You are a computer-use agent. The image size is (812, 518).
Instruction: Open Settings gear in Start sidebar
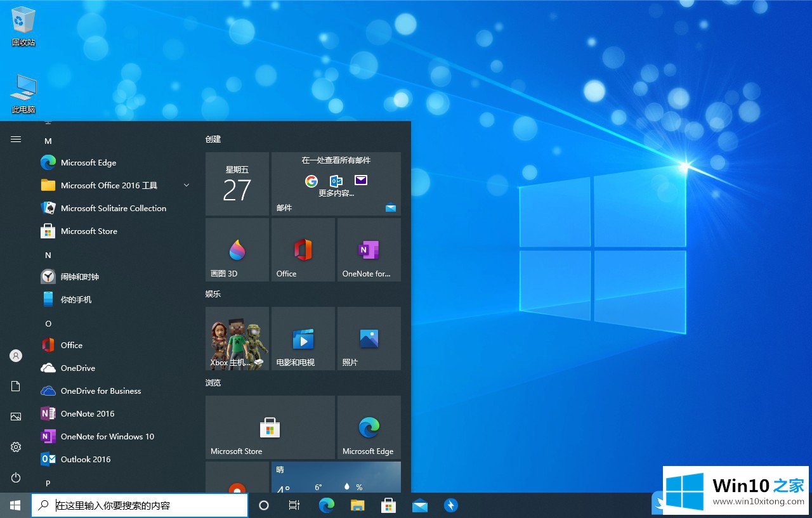[x=16, y=447]
